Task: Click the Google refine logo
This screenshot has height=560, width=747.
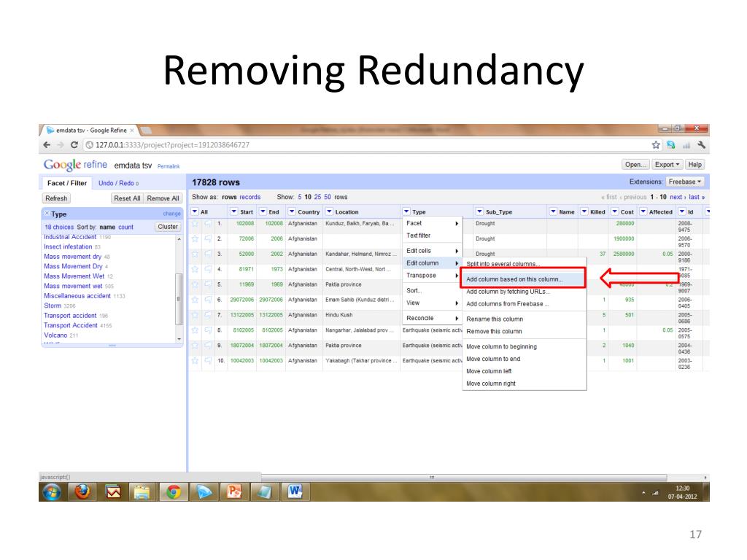Action: (x=75, y=165)
